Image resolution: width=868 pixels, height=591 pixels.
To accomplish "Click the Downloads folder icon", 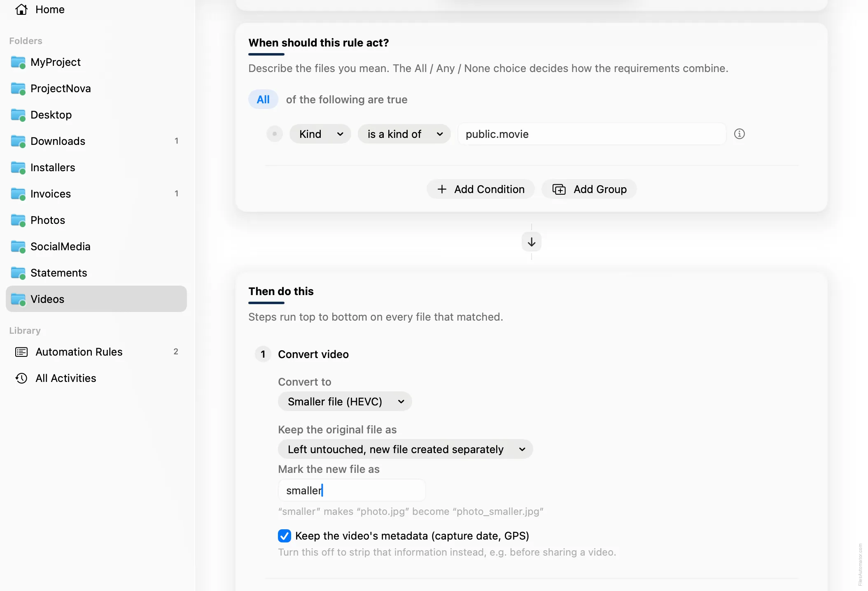I will tap(18, 141).
